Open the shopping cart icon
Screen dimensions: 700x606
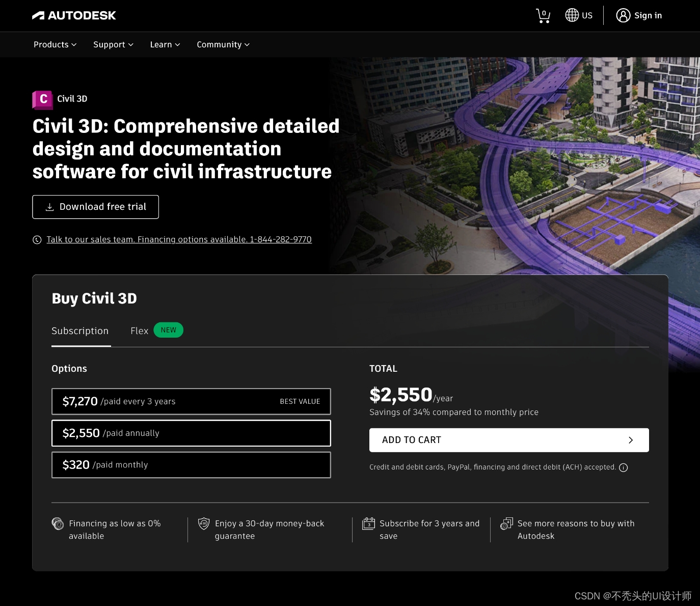tap(543, 16)
